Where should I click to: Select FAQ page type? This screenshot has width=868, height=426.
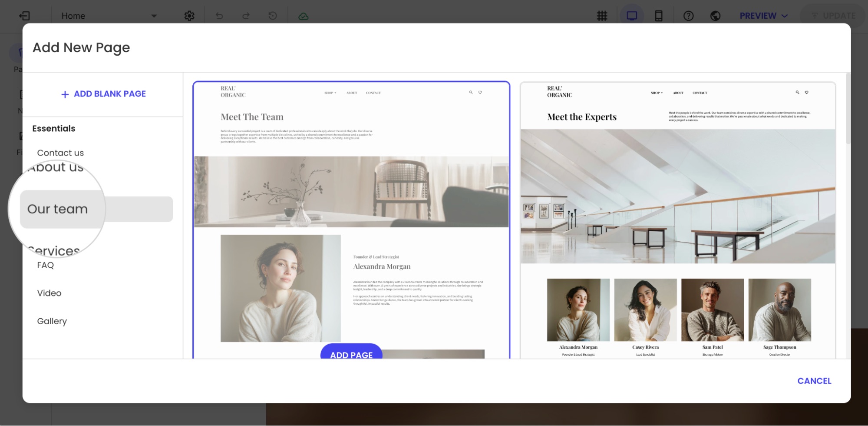[46, 265]
